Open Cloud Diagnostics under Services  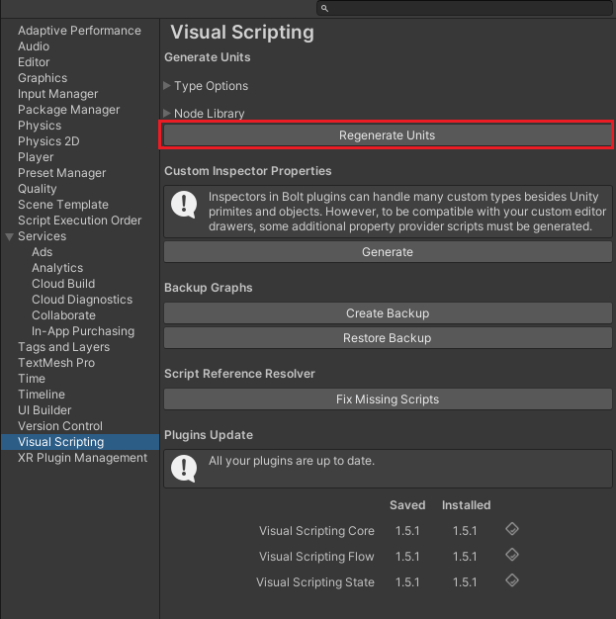(x=82, y=300)
